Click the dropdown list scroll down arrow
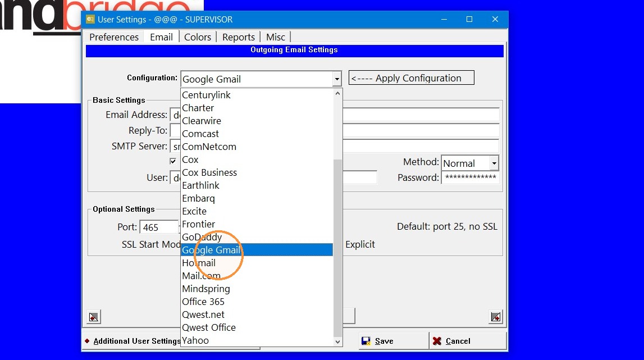 (337, 341)
